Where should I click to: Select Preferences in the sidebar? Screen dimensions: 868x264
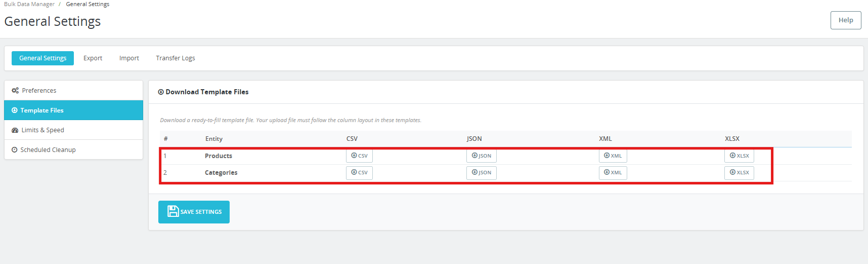(73, 91)
